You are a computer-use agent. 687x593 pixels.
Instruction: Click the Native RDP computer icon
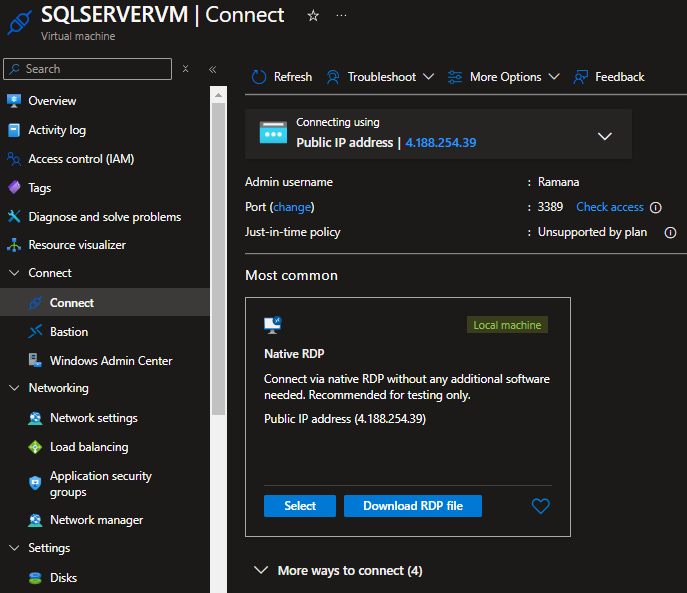[273, 325]
